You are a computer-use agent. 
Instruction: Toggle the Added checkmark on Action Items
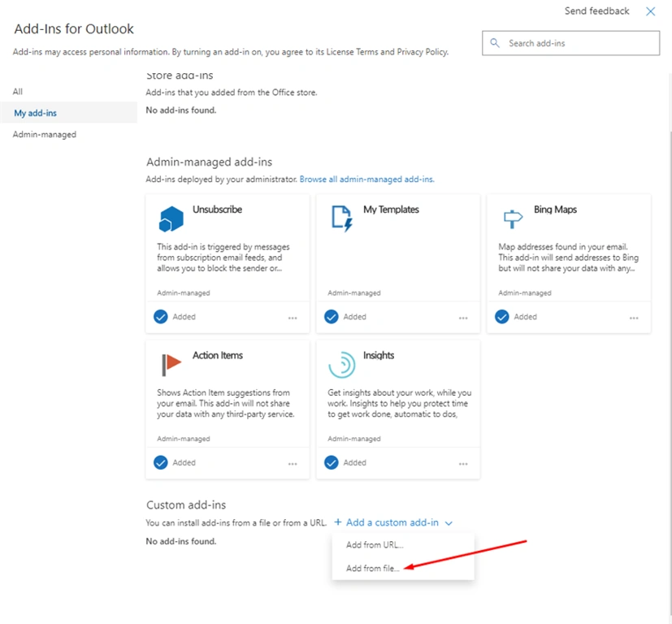[x=161, y=462]
